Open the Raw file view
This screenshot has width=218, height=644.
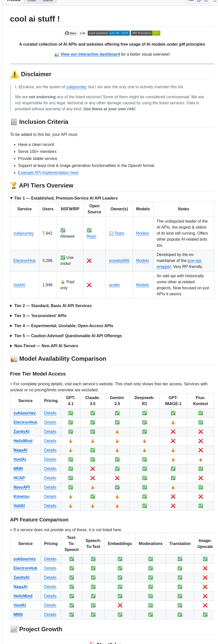[x=190, y=1]
